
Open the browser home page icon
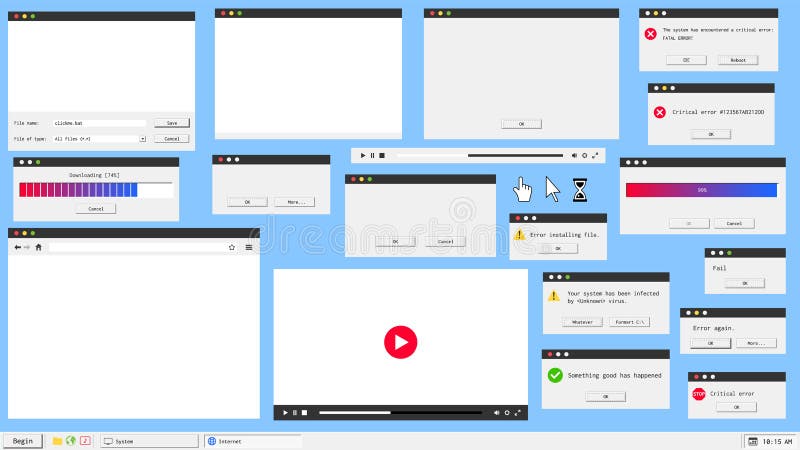(x=38, y=247)
